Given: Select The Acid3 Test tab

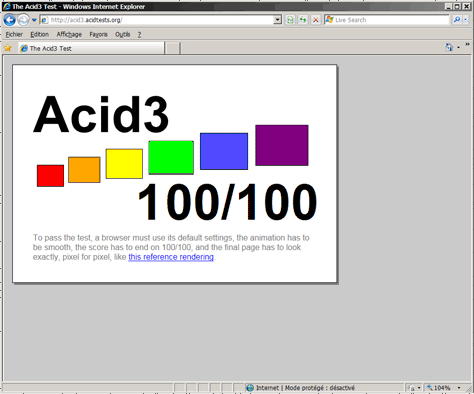Looking at the screenshot, I should click(x=91, y=48).
